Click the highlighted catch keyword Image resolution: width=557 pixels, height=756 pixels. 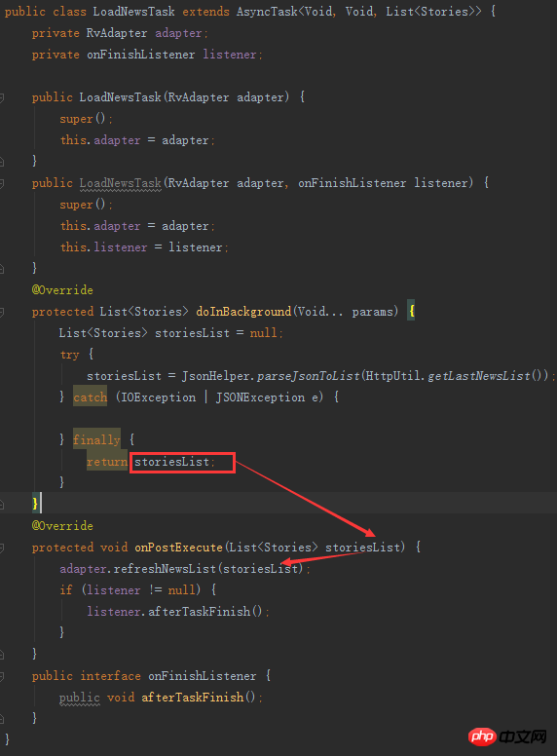(91, 397)
